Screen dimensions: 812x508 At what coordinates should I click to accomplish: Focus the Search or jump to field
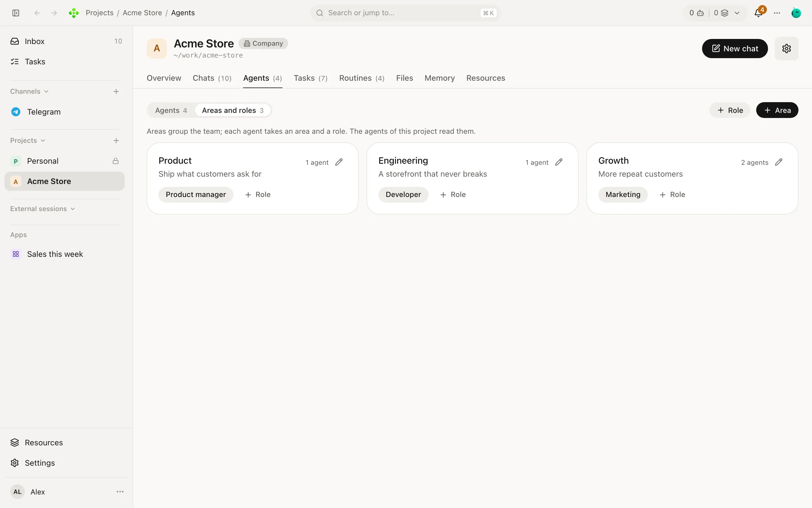pos(406,13)
